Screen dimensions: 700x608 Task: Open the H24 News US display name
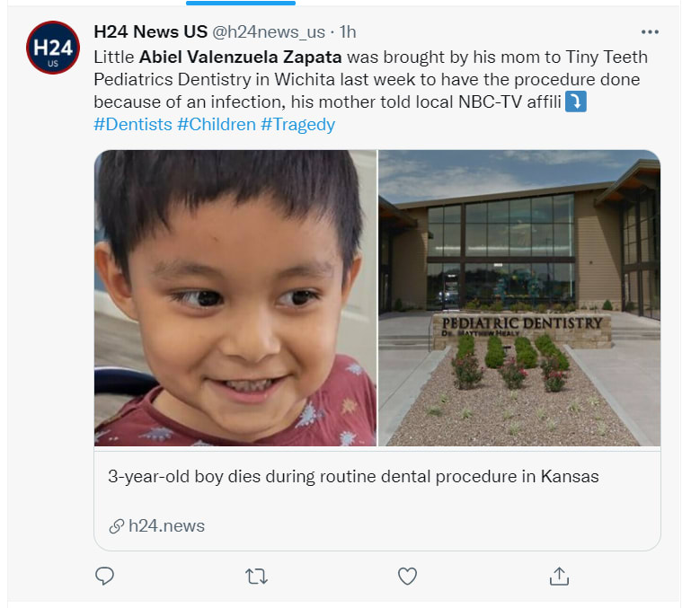[x=149, y=32]
